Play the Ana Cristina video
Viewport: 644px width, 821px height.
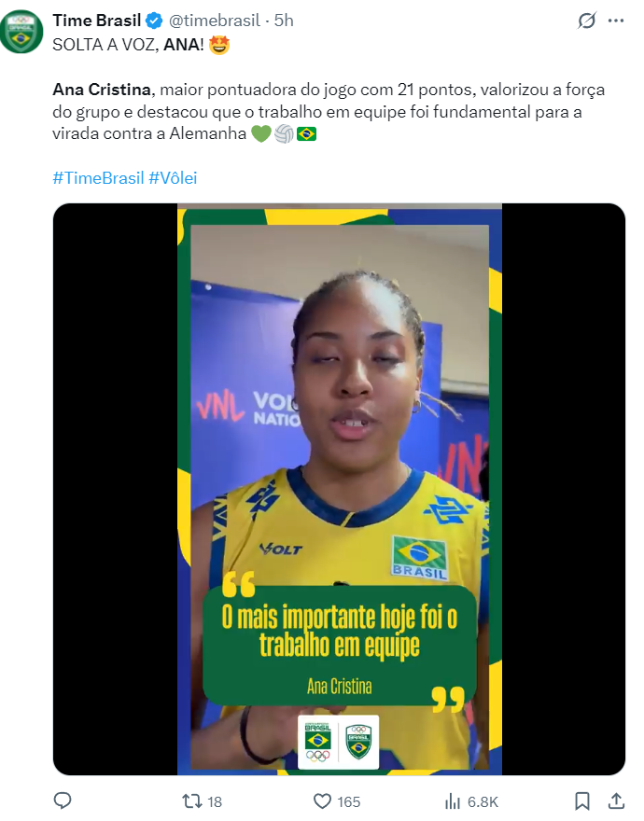tap(339, 489)
